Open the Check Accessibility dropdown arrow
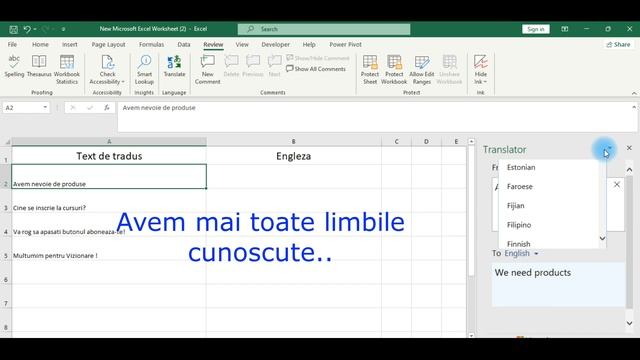 point(123,82)
